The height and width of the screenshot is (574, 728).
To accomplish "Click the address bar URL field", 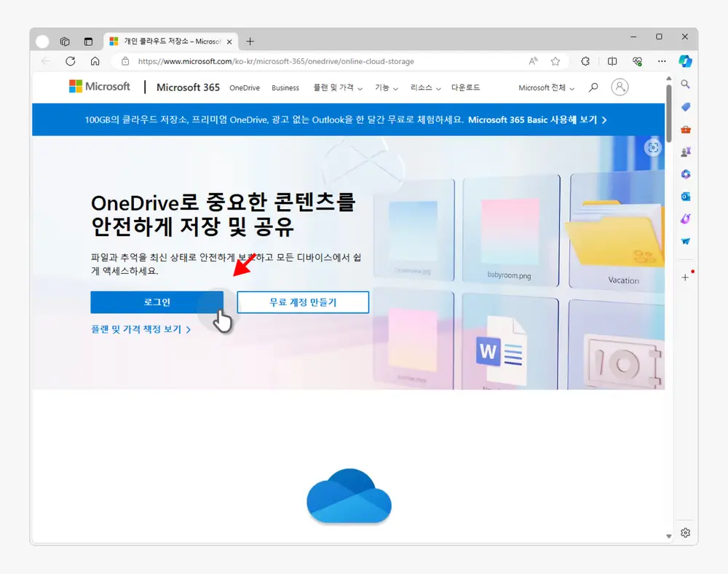I will pyautogui.click(x=276, y=61).
